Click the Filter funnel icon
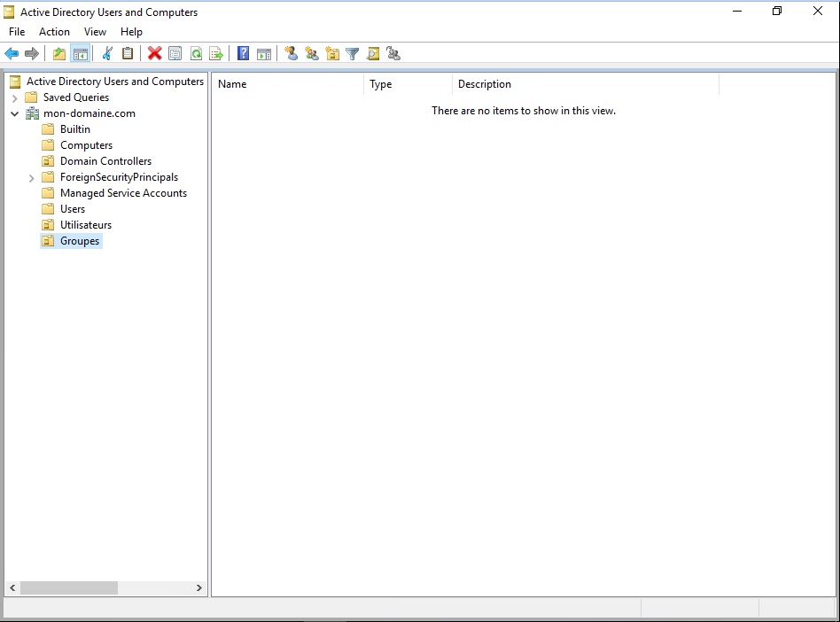The width and height of the screenshot is (840, 622). click(x=353, y=53)
